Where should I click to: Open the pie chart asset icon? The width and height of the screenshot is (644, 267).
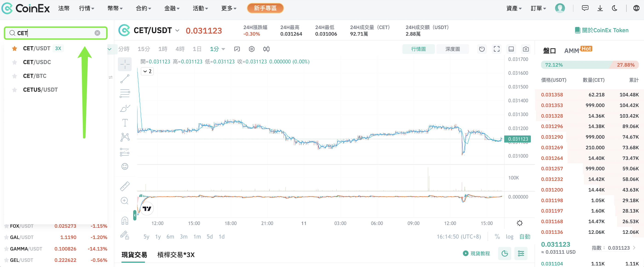pyautogui.click(x=505, y=253)
